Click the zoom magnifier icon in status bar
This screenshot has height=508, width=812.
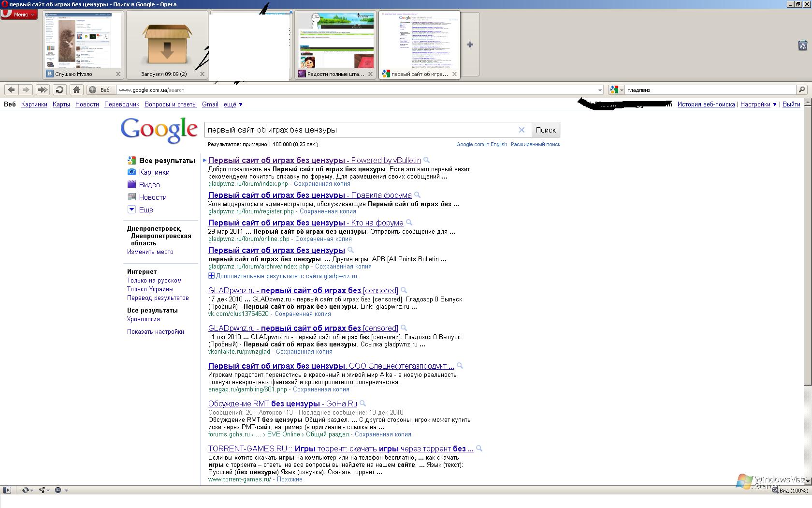click(774, 490)
